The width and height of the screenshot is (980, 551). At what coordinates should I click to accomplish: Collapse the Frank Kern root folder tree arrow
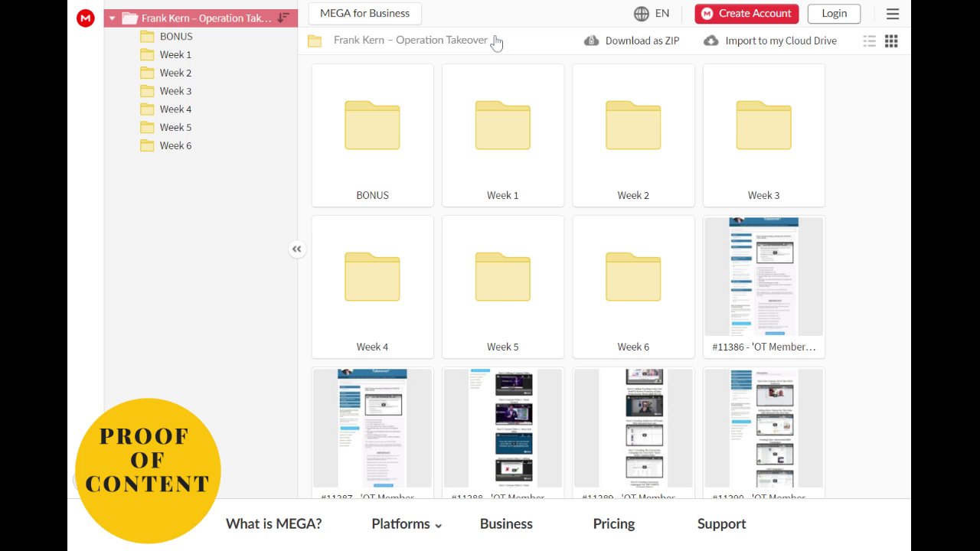click(112, 18)
